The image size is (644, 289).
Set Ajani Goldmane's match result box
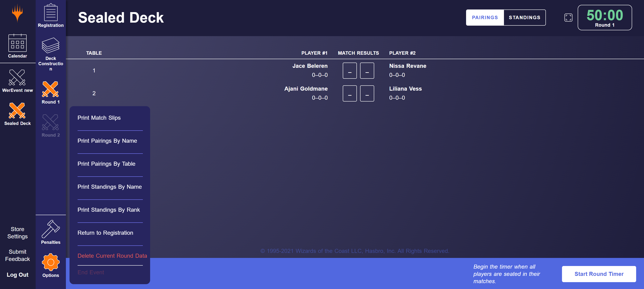[x=349, y=93]
